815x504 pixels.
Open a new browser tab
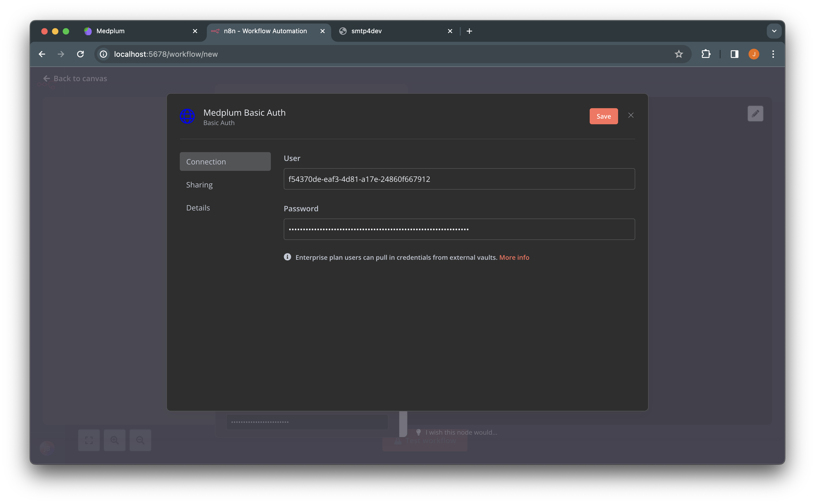(x=469, y=31)
